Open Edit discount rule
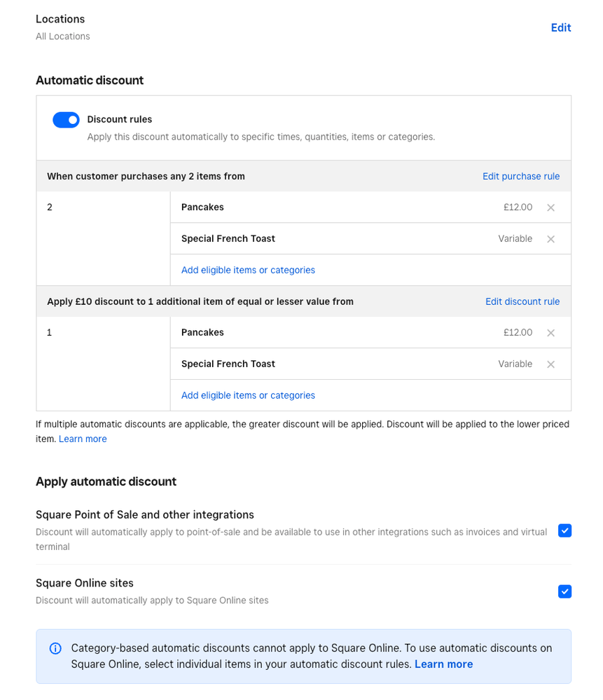 (522, 301)
